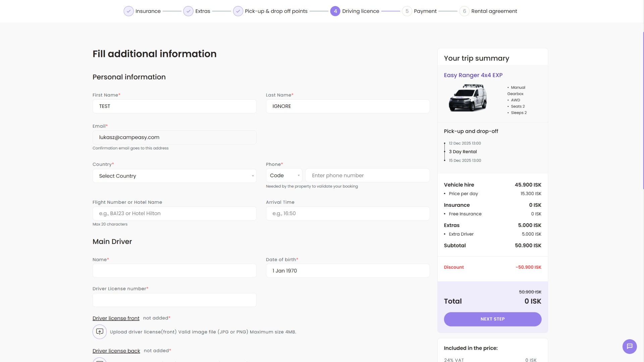
Task: Click the Pick-up & drop off checkmark icon
Action: 238,11
